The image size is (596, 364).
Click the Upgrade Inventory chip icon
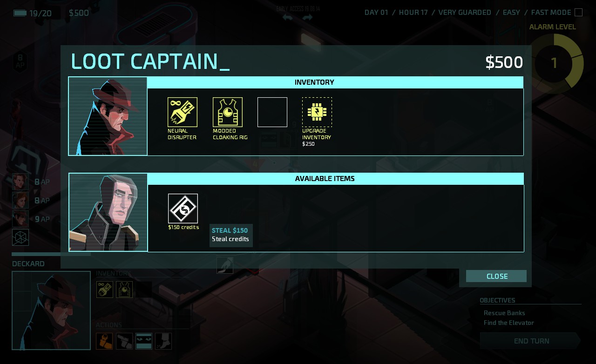317,112
